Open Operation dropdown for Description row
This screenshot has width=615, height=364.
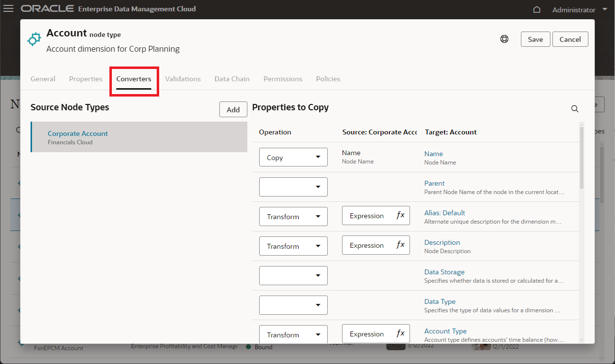293,246
